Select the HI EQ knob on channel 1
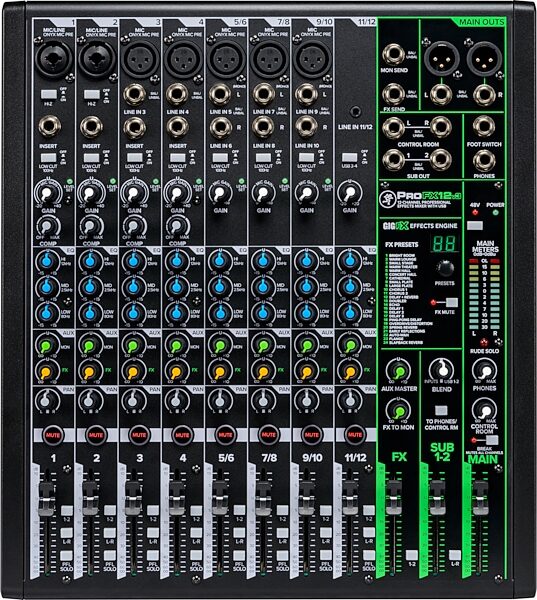The image size is (537, 600). [x=47, y=261]
